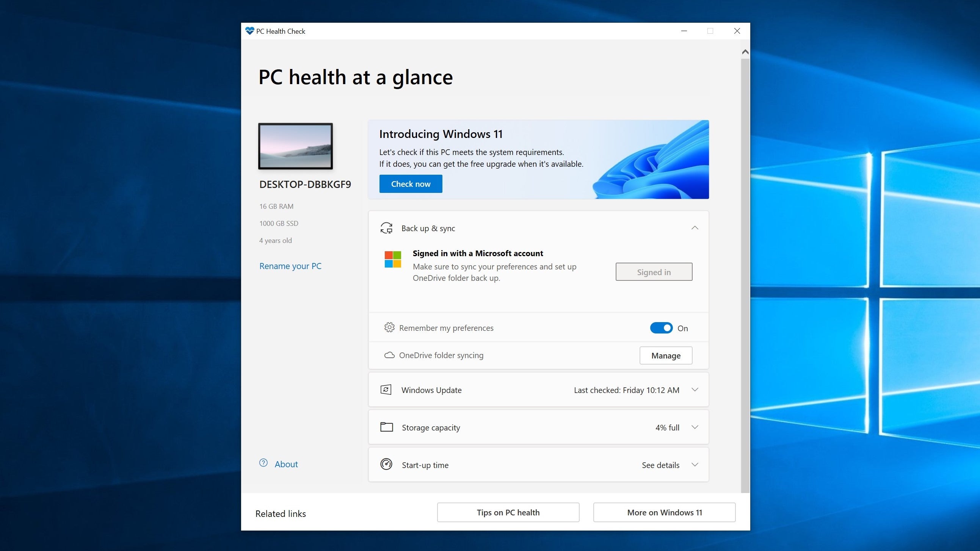Click the OneDrive folder syncing cloud icon
Image resolution: width=980 pixels, height=551 pixels.
point(388,355)
